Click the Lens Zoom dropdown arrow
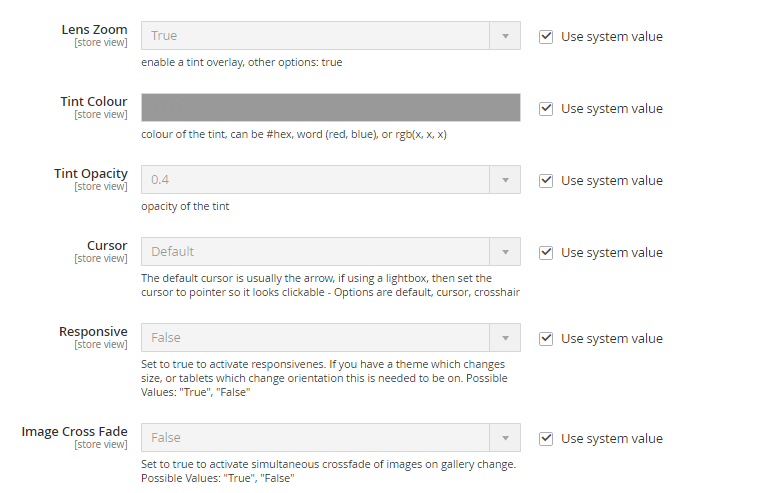 (505, 36)
